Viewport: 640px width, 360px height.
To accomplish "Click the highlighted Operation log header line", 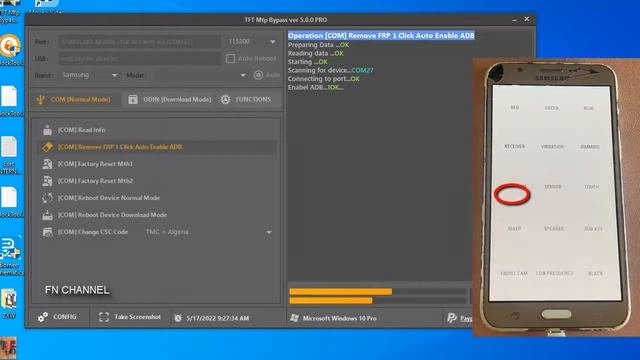I will 381,36.
